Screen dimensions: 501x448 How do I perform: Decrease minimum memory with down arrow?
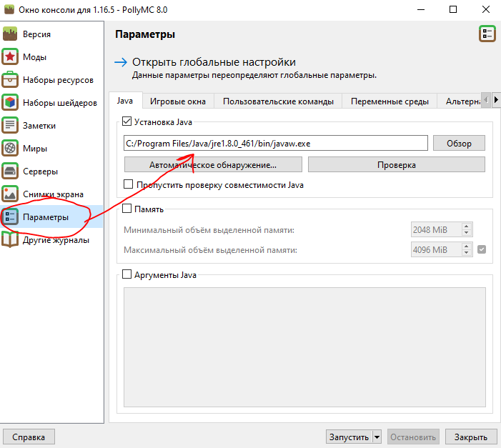pos(467,233)
